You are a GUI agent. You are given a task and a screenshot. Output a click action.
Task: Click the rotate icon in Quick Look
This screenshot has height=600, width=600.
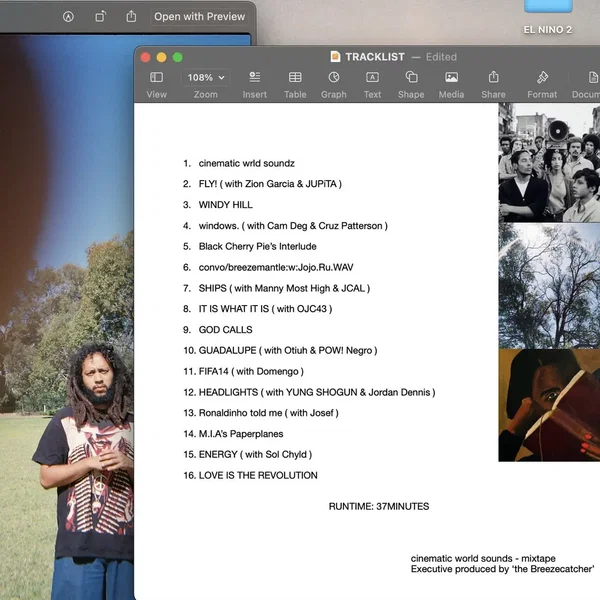click(x=100, y=17)
